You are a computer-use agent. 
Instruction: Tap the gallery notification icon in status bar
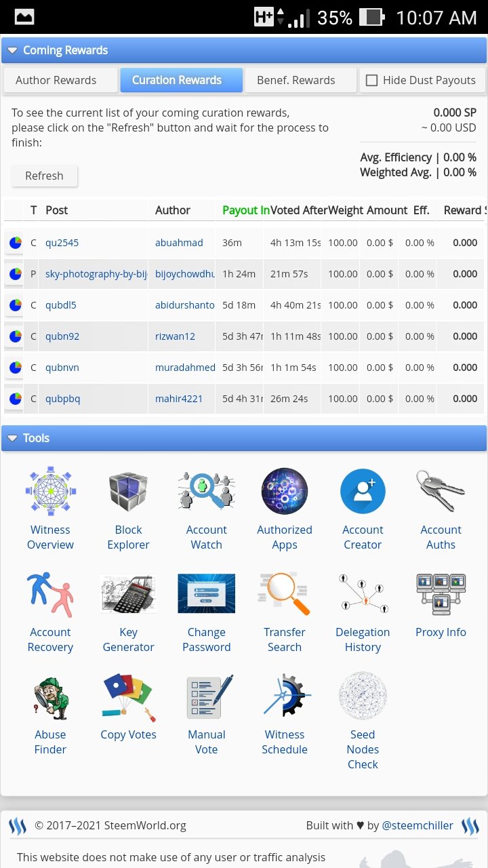tap(24, 18)
